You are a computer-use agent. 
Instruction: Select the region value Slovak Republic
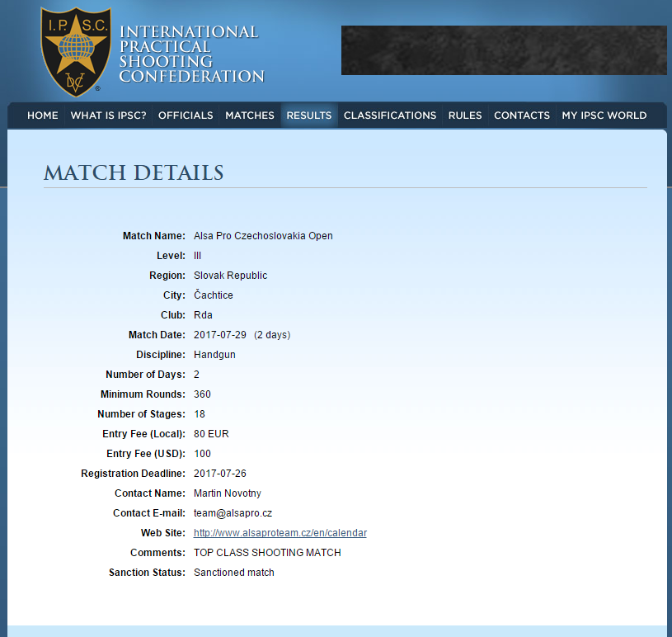[x=231, y=276]
